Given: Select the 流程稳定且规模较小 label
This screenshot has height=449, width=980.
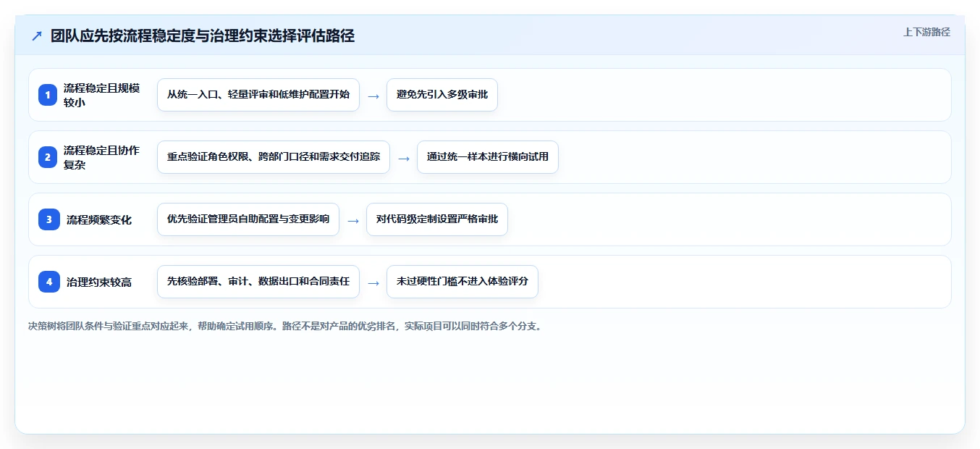Looking at the screenshot, I should coord(101,95).
